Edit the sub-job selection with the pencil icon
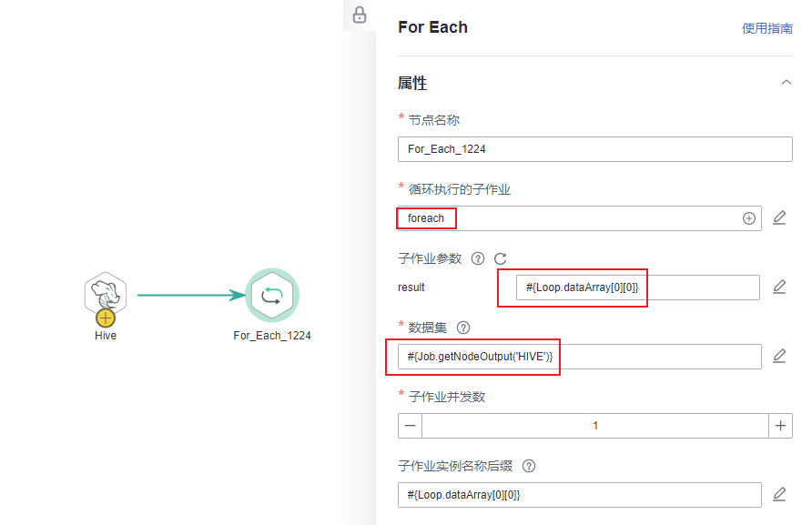The width and height of the screenshot is (812, 525). (x=779, y=217)
